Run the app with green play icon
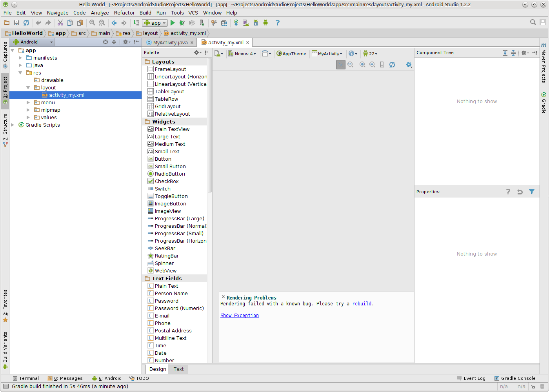The height and width of the screenshot is (392, 549). coord(173,23)
